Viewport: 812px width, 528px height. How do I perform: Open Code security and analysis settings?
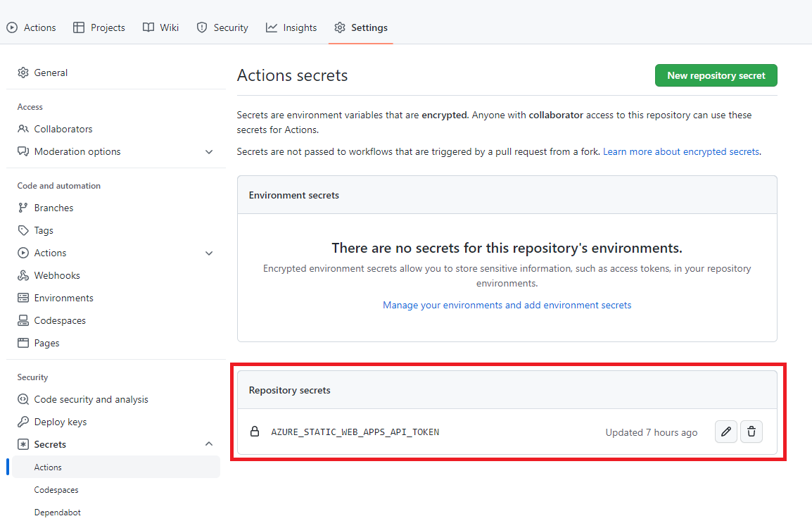pos(91,399)
